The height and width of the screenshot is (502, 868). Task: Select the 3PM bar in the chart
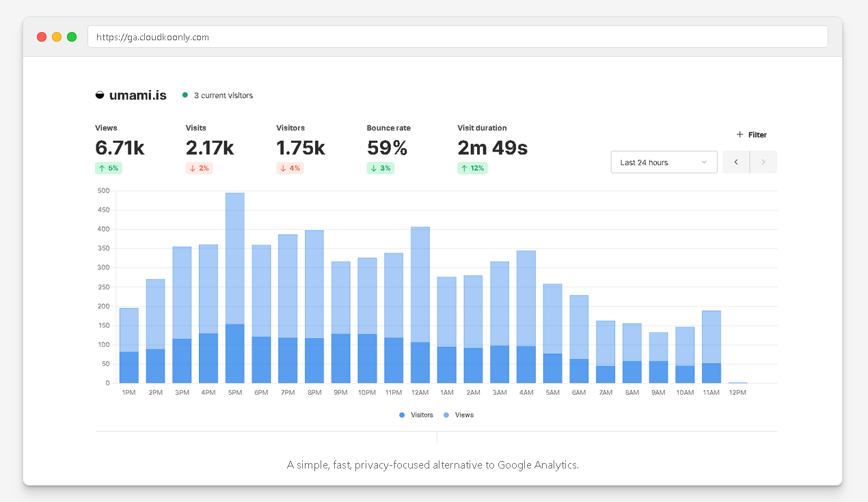coord(182,315)
